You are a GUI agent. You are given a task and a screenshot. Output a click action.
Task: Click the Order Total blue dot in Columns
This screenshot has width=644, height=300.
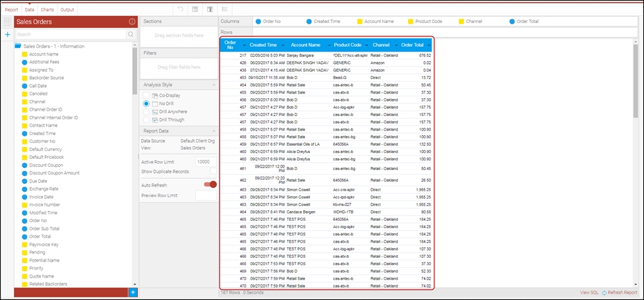(512, 21)
